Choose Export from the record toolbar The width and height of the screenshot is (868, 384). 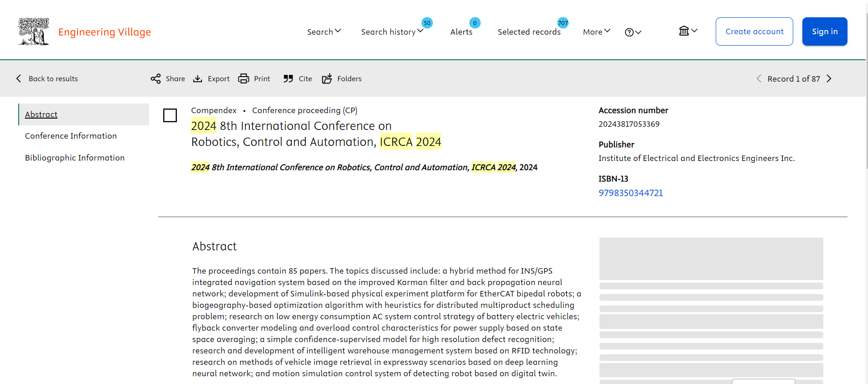click(x=218, y=78)
